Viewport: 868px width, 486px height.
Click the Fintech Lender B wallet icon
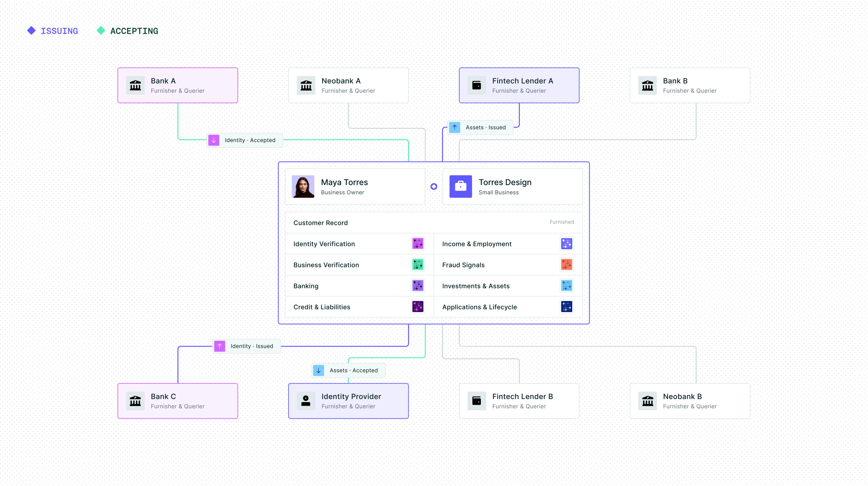click(x=477, y=401)
